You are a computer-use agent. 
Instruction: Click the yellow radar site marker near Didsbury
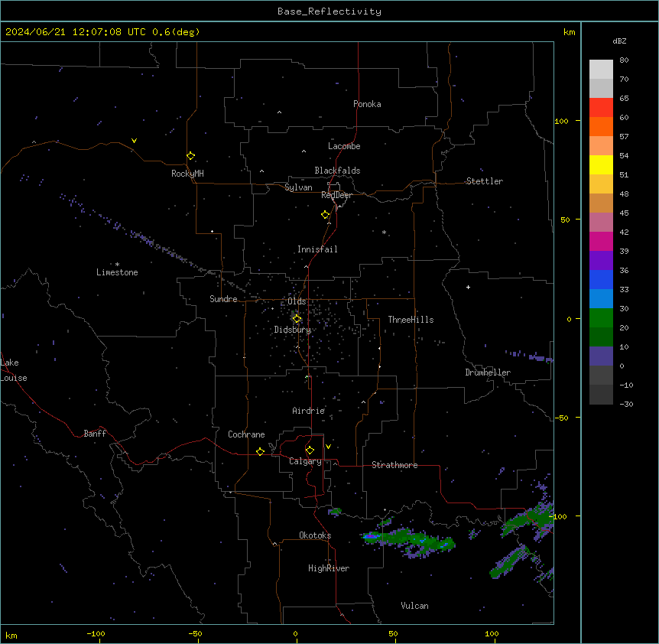297,319
